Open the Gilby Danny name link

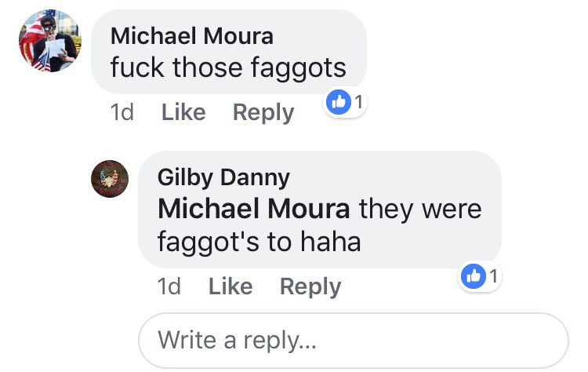point(223,177)
